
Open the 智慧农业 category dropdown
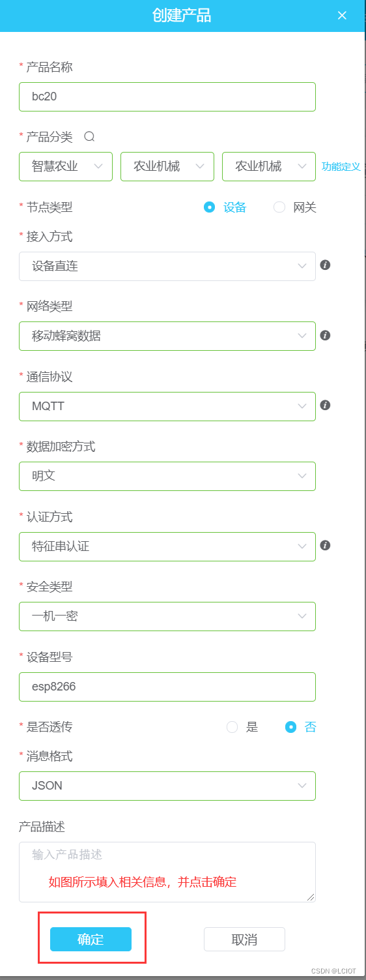[x=66, y=166]
